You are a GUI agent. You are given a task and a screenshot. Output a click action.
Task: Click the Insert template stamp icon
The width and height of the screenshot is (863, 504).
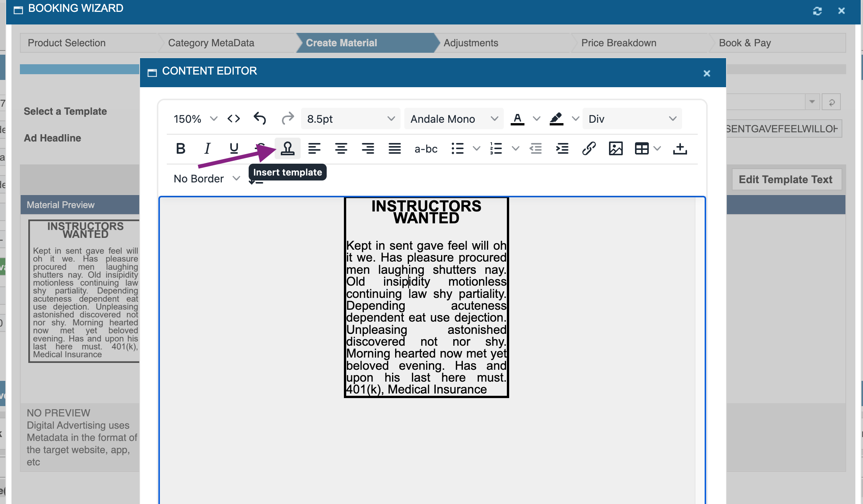pyautogui.click(x=287, y=148)
